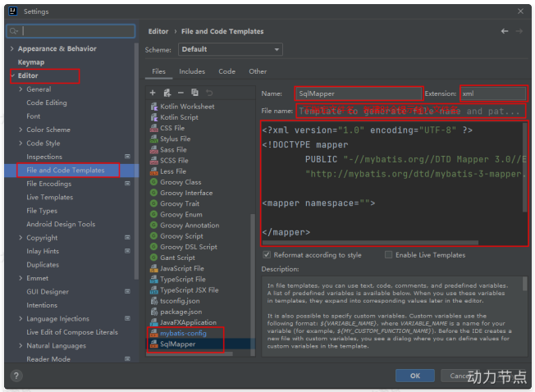Expand the Color Scheme node
This screenshot has height=392, width=535.
[x=21, y=130]
